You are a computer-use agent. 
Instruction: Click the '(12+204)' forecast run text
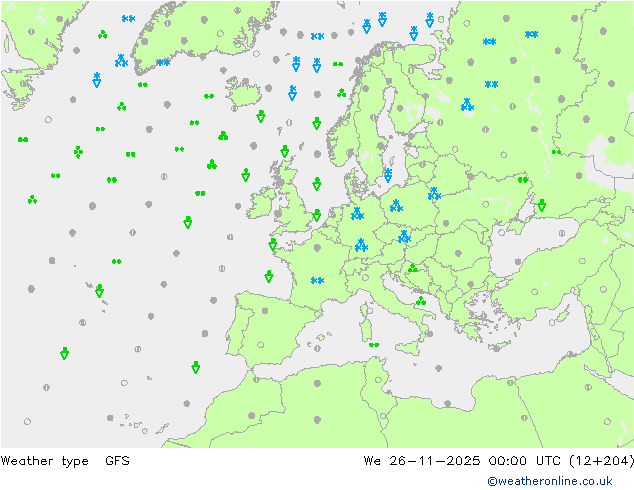[x=601, y=460]
